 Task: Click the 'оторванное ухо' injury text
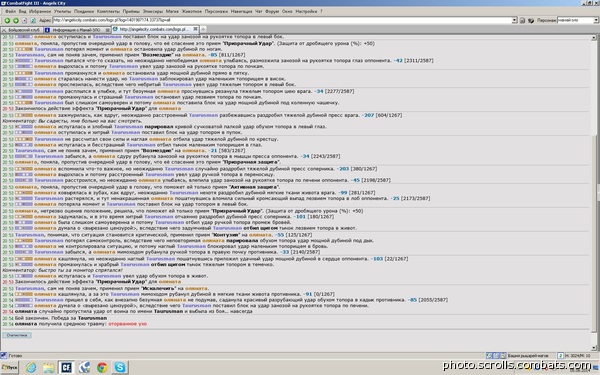[x=127, y=324]
